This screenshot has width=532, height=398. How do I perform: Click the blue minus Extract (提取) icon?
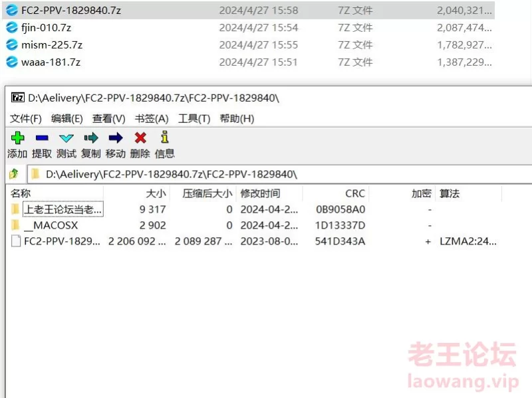click(x=42, y=138)
